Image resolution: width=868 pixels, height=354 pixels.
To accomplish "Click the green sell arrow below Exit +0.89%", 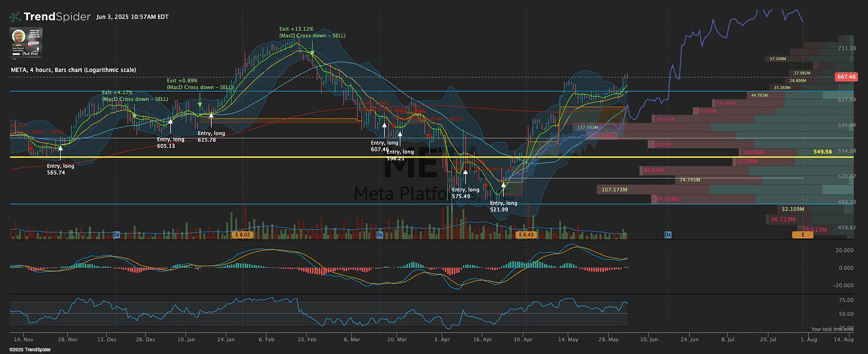I will click(200, 105).
